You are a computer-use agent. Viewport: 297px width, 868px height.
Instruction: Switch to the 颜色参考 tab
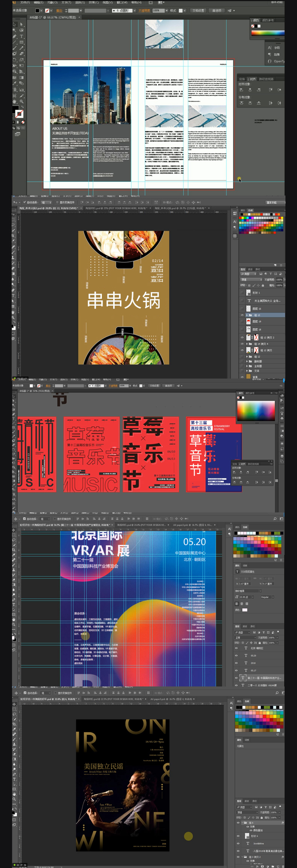(268, 20)
